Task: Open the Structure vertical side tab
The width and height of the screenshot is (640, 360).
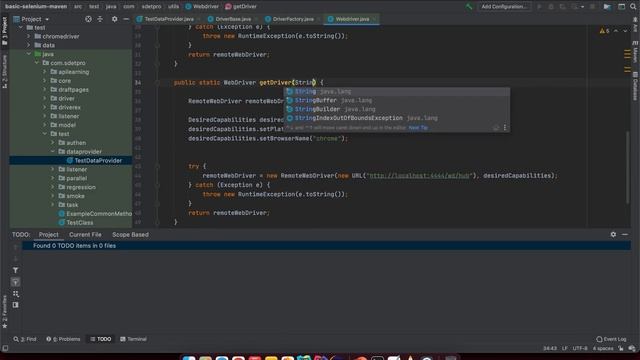Action: pyautogui.click(x=4, y=71)
